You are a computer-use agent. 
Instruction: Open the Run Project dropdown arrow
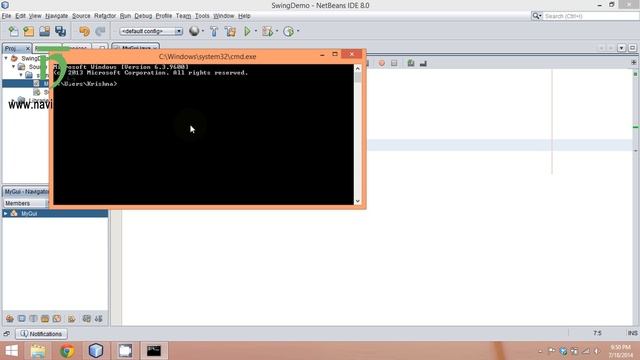pos(256,31)
